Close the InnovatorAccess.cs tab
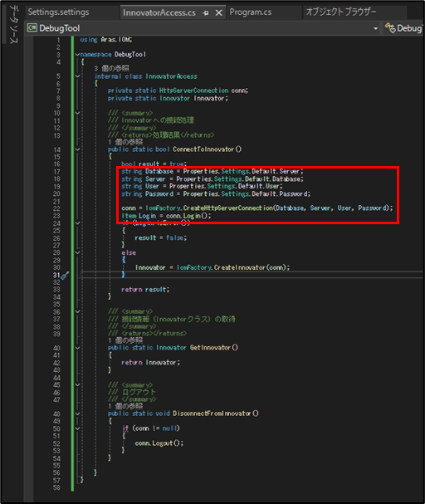 coord(219,12)
